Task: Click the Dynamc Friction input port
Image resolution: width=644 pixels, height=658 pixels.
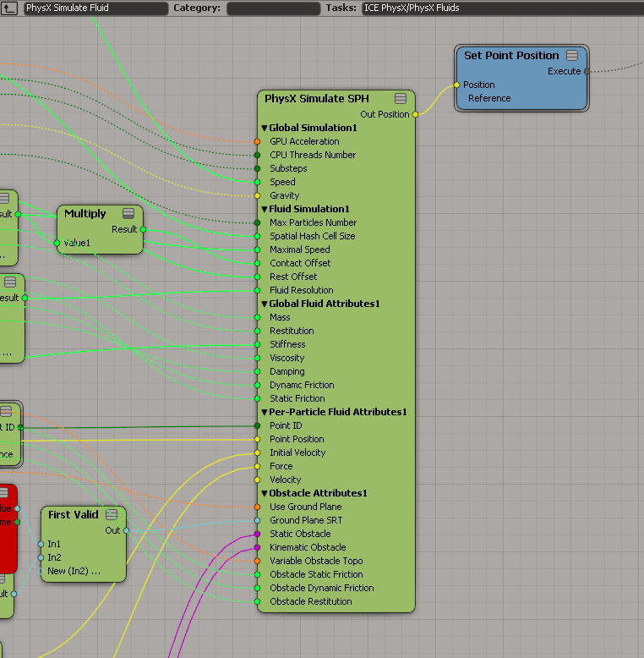Action: click(258, 385)
